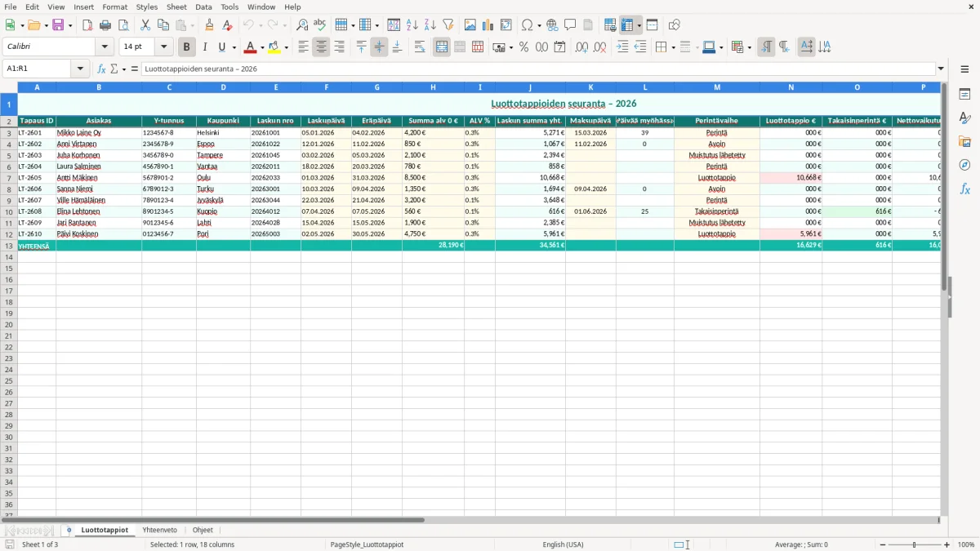Toggle Italic formatting
Viewport: 980px width, 551px height.
coord(204,47)
